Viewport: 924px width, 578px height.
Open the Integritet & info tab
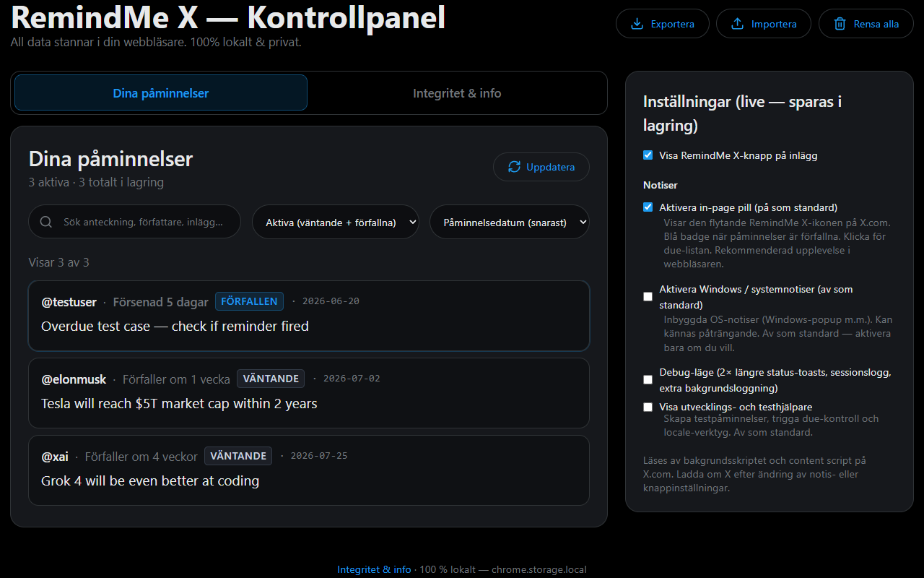457,92
